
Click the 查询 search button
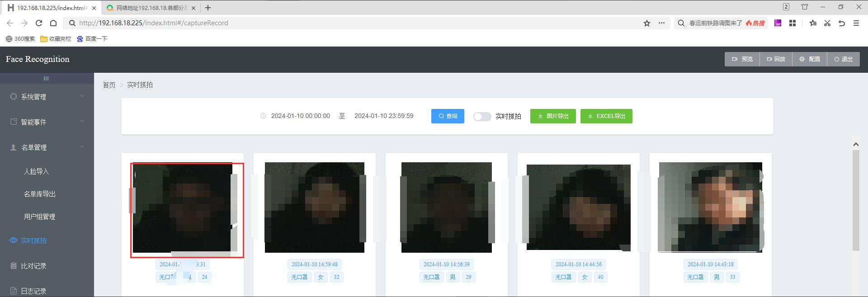(x=448, y=116)
